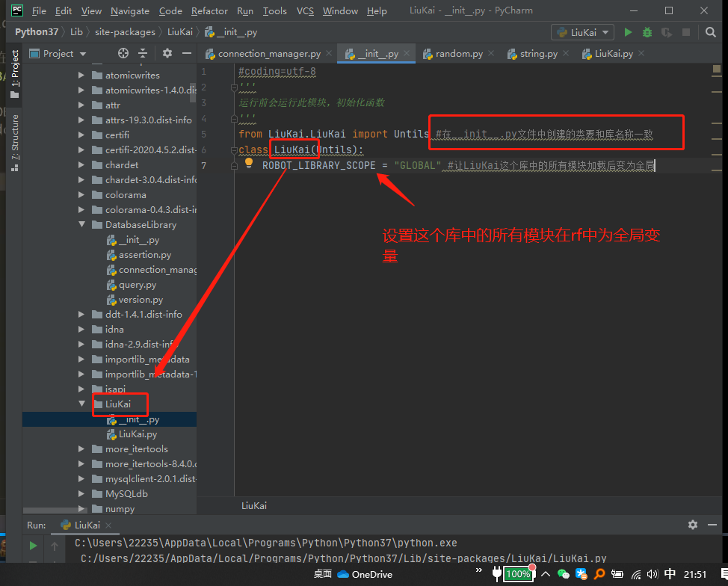Click Python37 in the breadcrumb path

tap(37, 32)
